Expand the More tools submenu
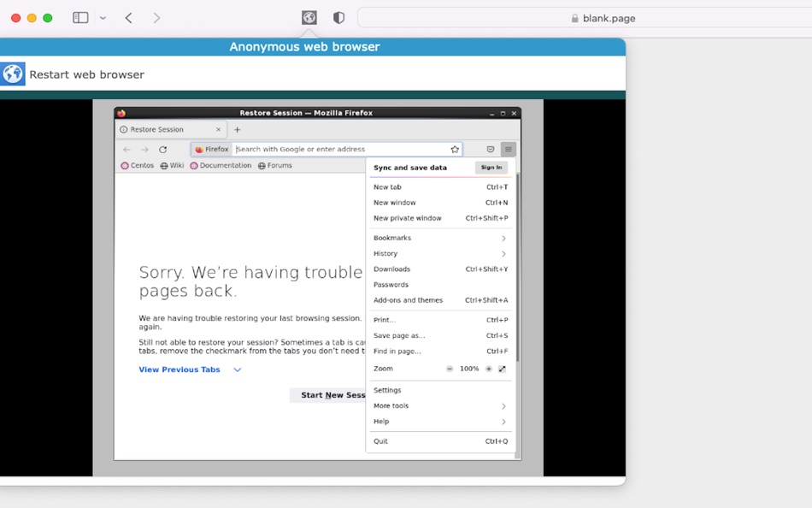Image resolution: width=812 pixels, height=508 pixels. coord(441,406)
